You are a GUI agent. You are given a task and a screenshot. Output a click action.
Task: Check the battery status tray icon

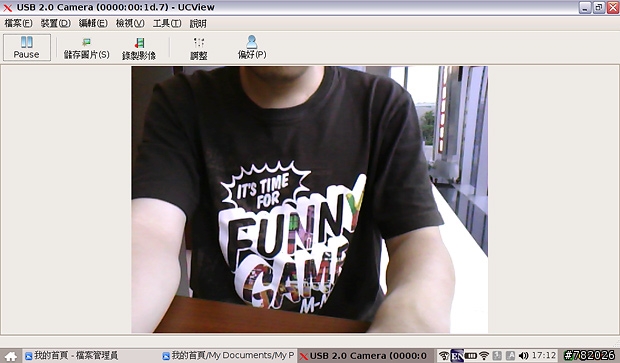(x=471, y=355)
